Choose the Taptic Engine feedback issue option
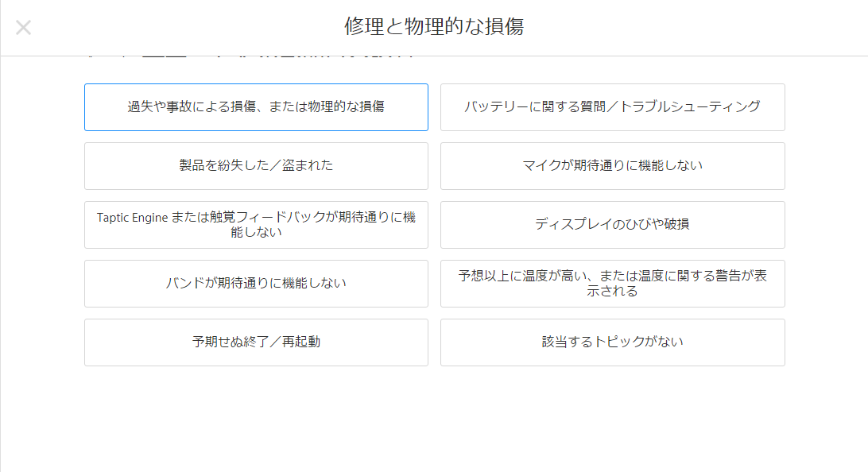The image size is (868, 472). (256, 225)
